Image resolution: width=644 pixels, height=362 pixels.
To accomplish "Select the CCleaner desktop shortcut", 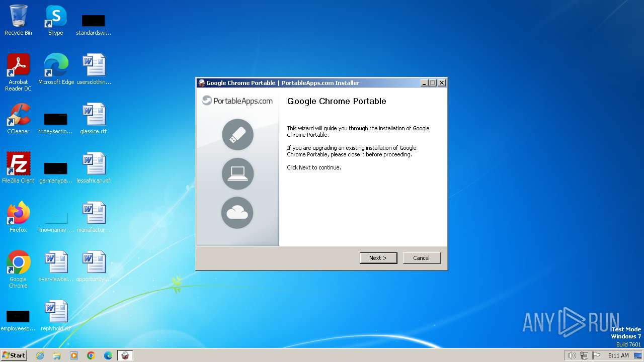I will 18,119.
